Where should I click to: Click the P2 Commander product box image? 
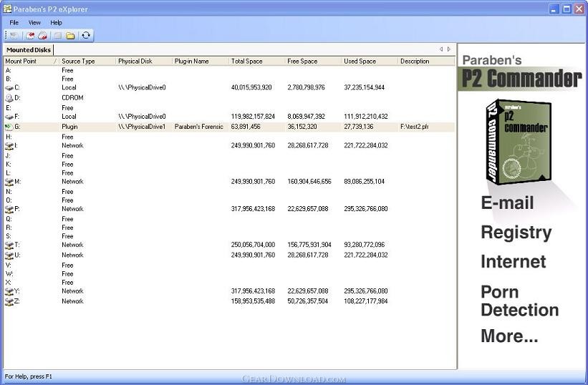[519, 142]
